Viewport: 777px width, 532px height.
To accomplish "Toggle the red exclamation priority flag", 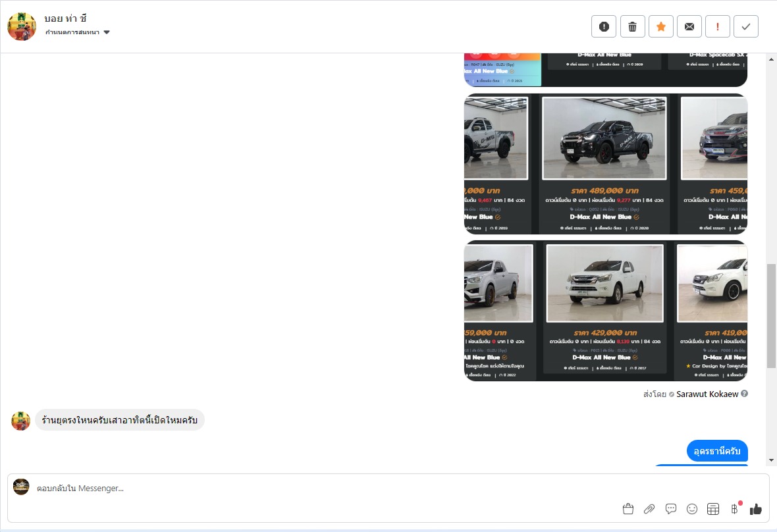I will (717, 26).
